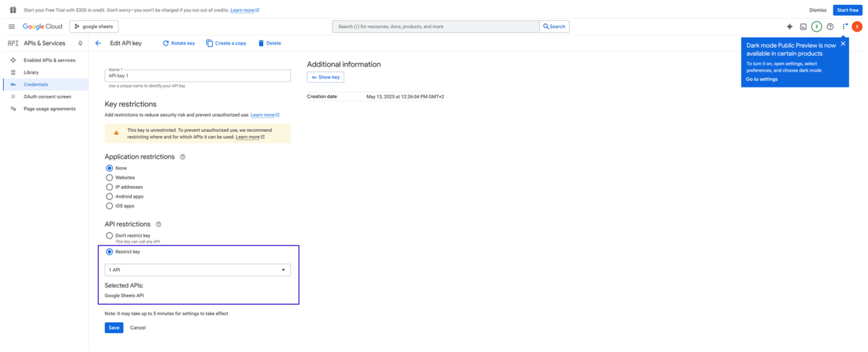Click the Gemini sparkle icon in header
The height and width of the screenshot is (352, 868).
(790, 27)
